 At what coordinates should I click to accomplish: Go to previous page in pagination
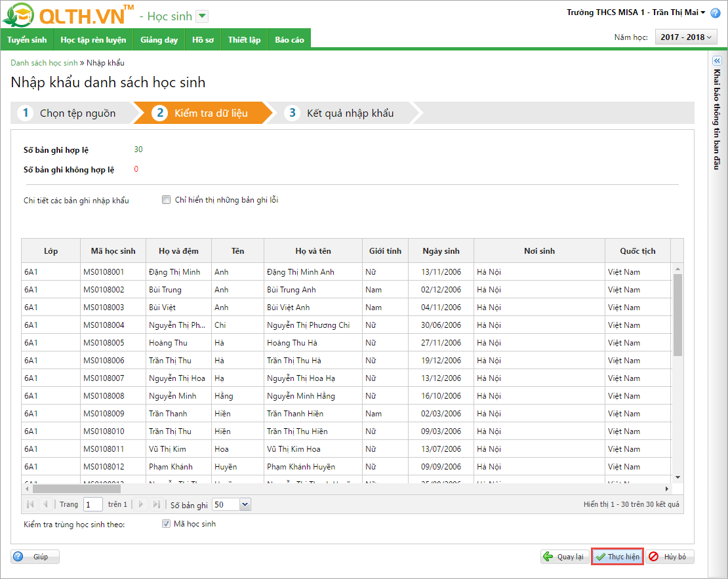45,504
